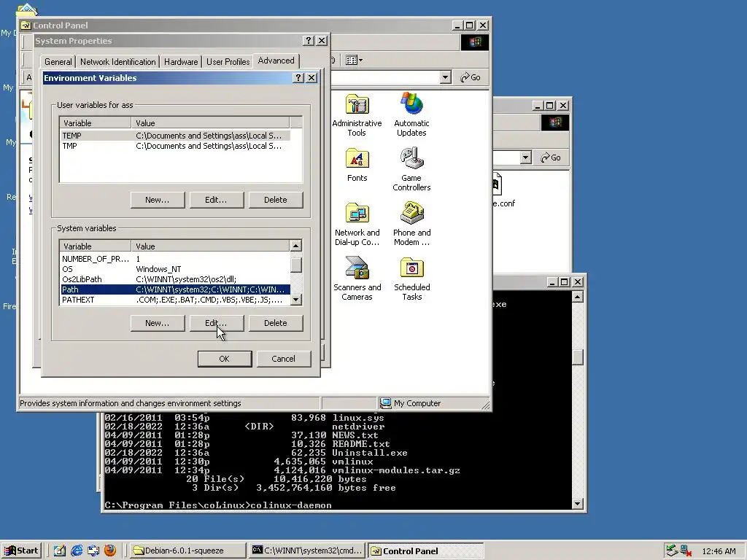Click the System Properties help question mark
The height and width of the screenshot is (560, 747).
click(x=309, y=41)
